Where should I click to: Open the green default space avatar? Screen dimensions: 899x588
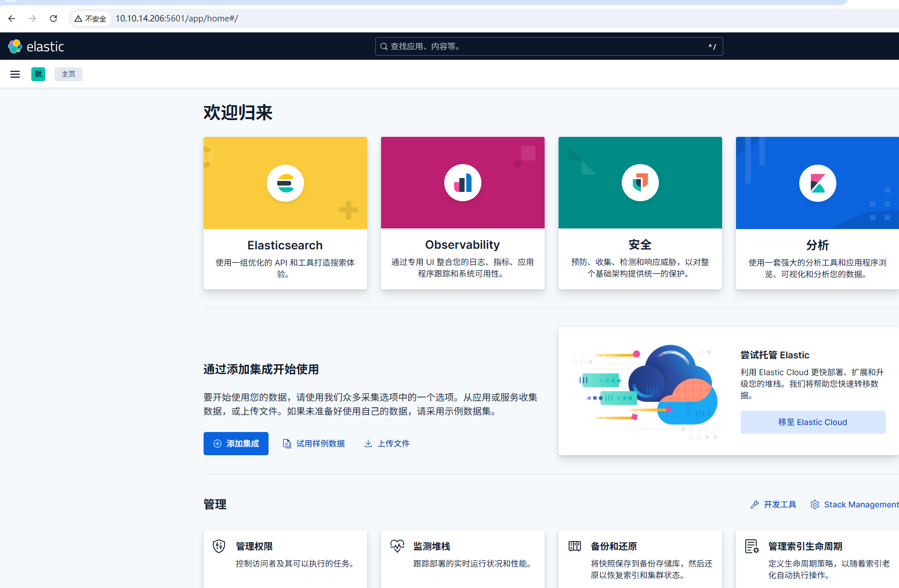coord(38,74)
